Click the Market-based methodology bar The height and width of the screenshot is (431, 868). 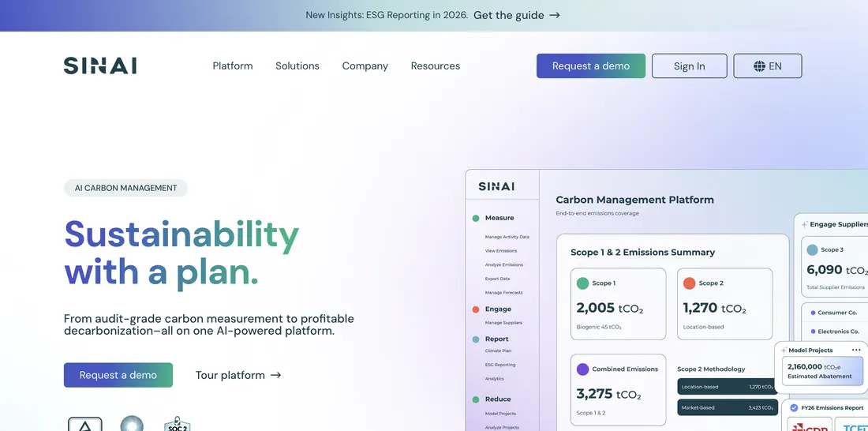(728, 408)
